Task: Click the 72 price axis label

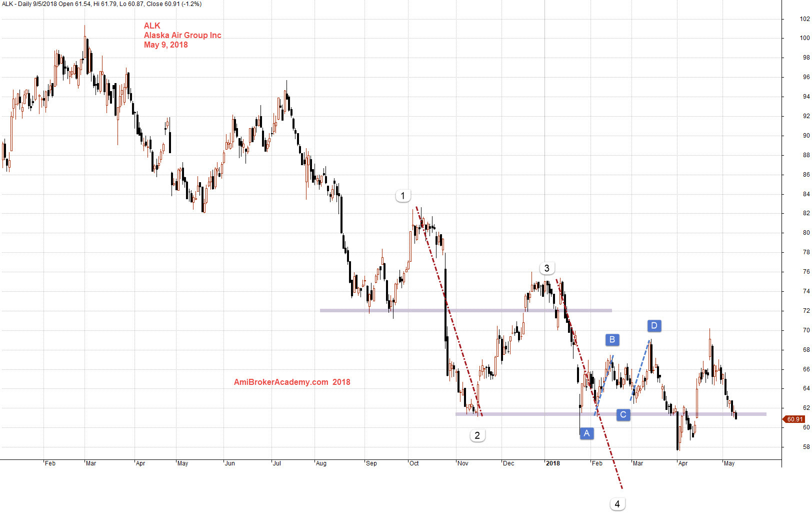Action: click(x=806, y=311)
